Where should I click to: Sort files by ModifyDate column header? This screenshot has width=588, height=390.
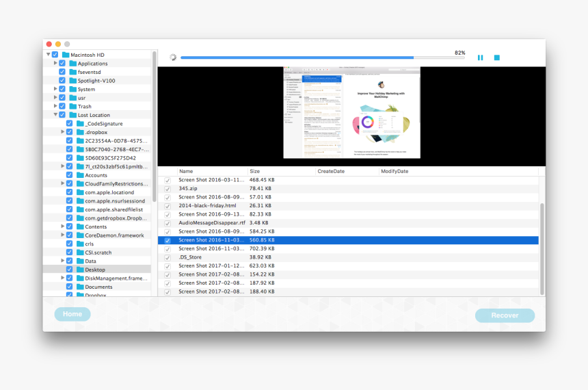(x=458, y=171)
